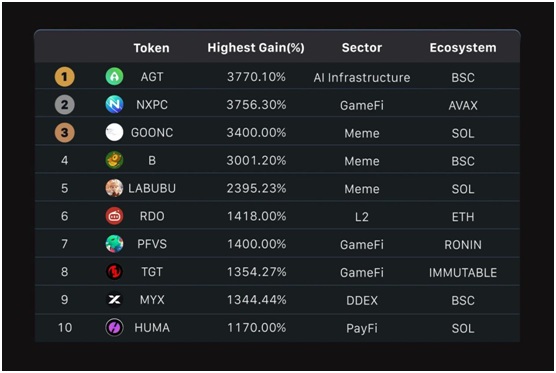Click the frog B token icon
This screenshot has height=373, width=556.
point(114,160)
